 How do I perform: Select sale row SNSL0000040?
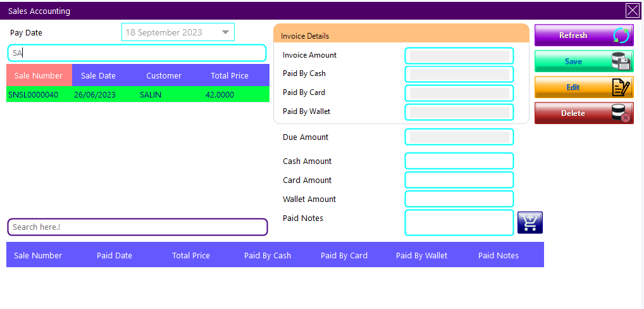point(137,95)
